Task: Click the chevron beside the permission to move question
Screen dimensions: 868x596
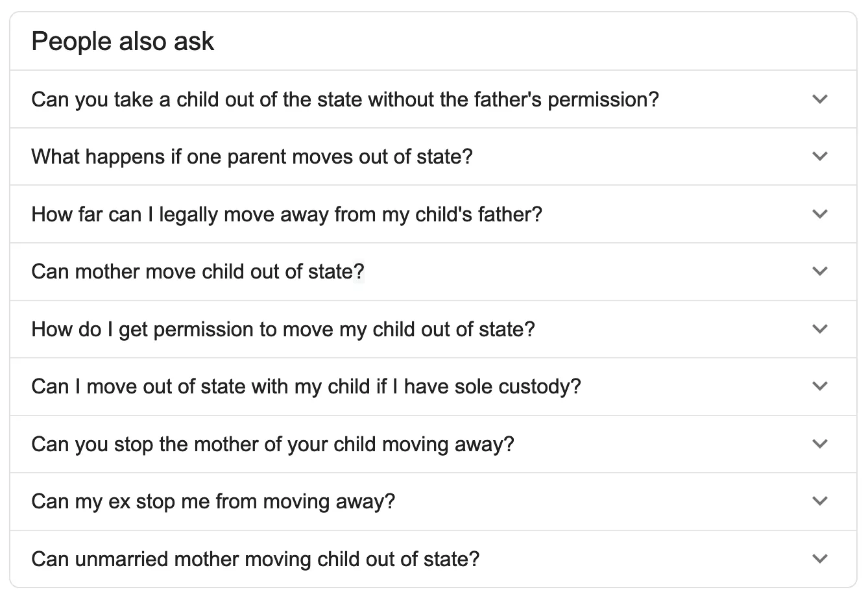Action: 819,329
